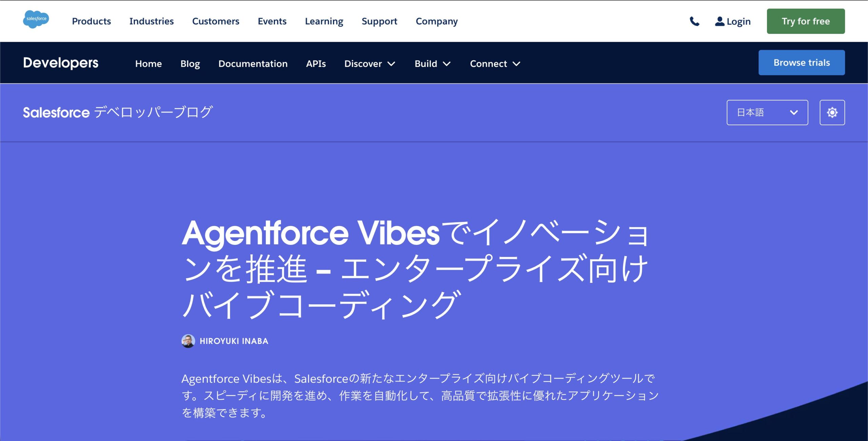Click the Developers site title
The width and height of the screenshot is (868, 441).
pos(61,63)
